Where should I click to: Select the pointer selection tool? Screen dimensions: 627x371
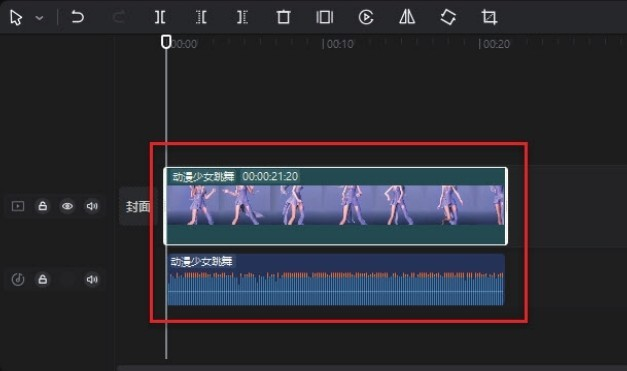(16, 18)
